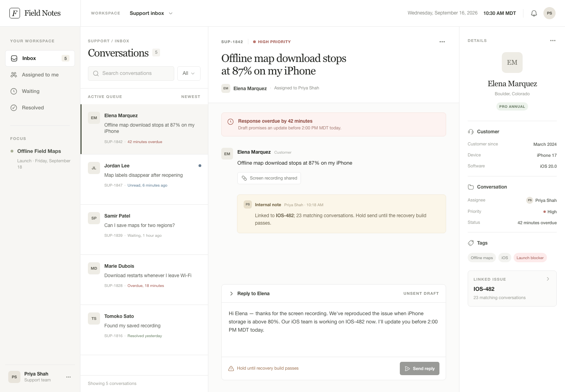The image size is (565, 392).
Task: Click the Tags section tag icon
Action: coord(471,243)
